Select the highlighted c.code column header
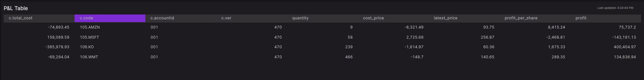644x80 pixels. [x=110, y=18]
